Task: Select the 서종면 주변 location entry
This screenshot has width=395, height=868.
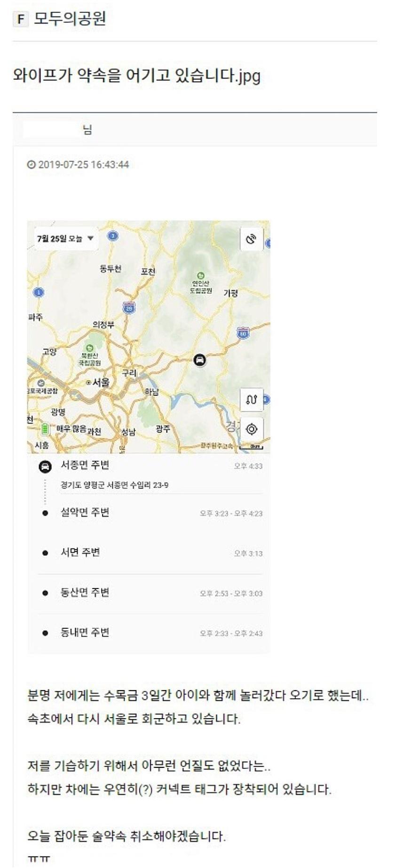Action: click(85, 465)
